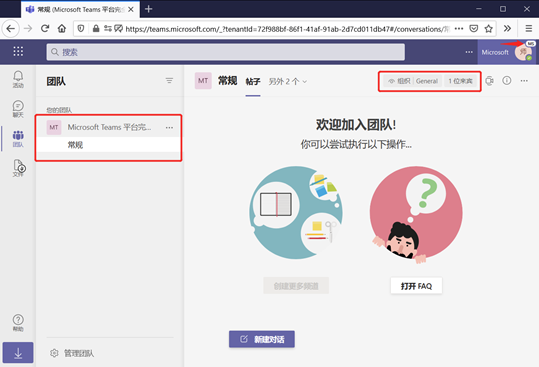This screenshot has width=539, height=367.
Task: Select the Microsoft Teams 平台完... team
Action: [109, 127]
